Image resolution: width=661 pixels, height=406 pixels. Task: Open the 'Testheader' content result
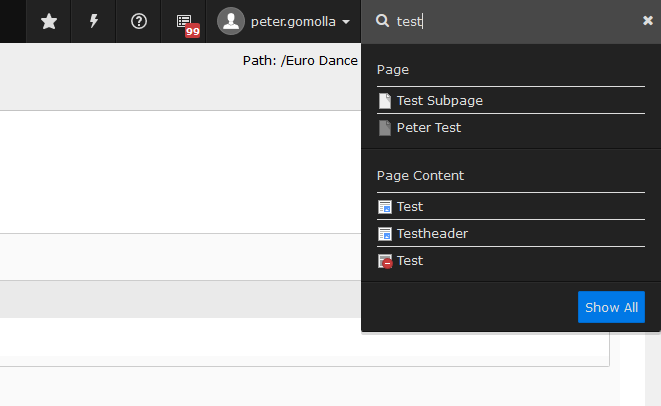coord(432,234)
